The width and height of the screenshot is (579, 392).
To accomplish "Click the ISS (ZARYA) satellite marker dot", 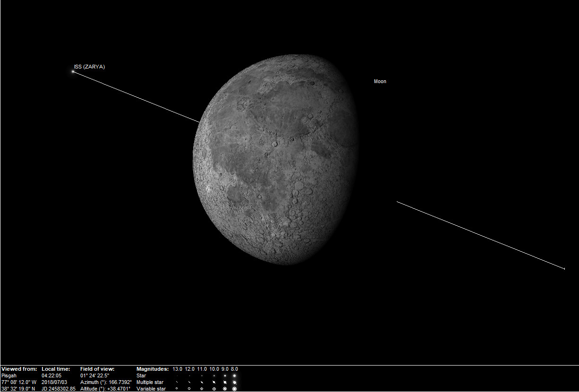I will tap(73, 72).
